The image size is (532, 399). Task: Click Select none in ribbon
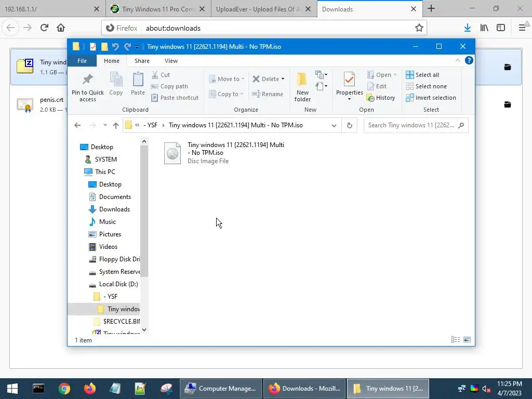[x=426, y=86]
